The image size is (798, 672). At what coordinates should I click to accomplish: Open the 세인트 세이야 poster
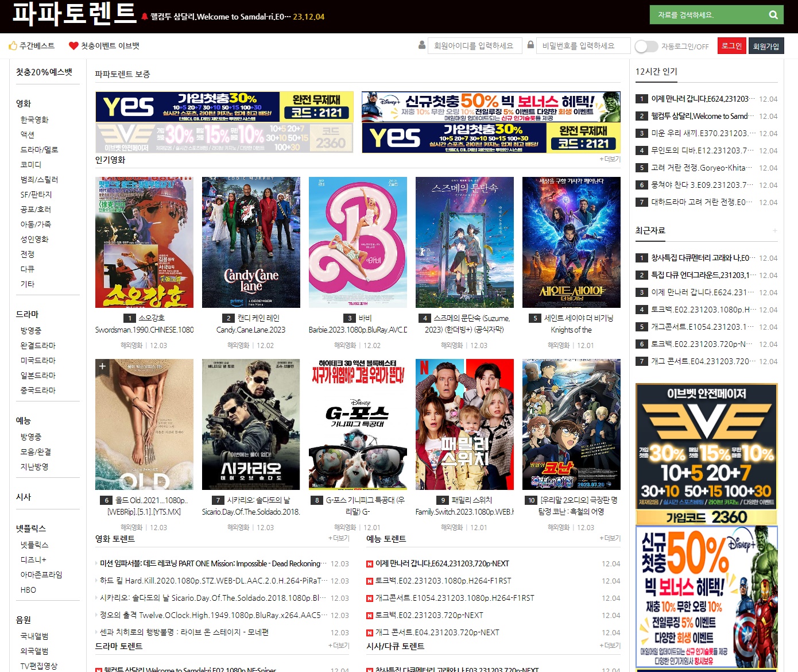click(x=571, y=242)
